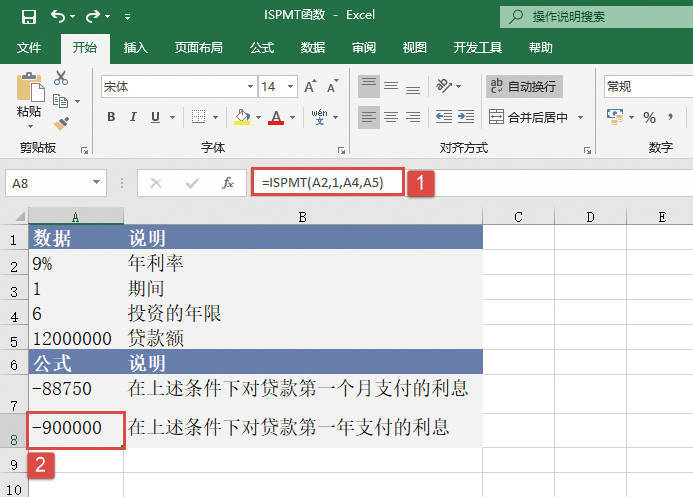Click the Decrease Indent icon
Viewport: 693px width, 497px height.
444,117
